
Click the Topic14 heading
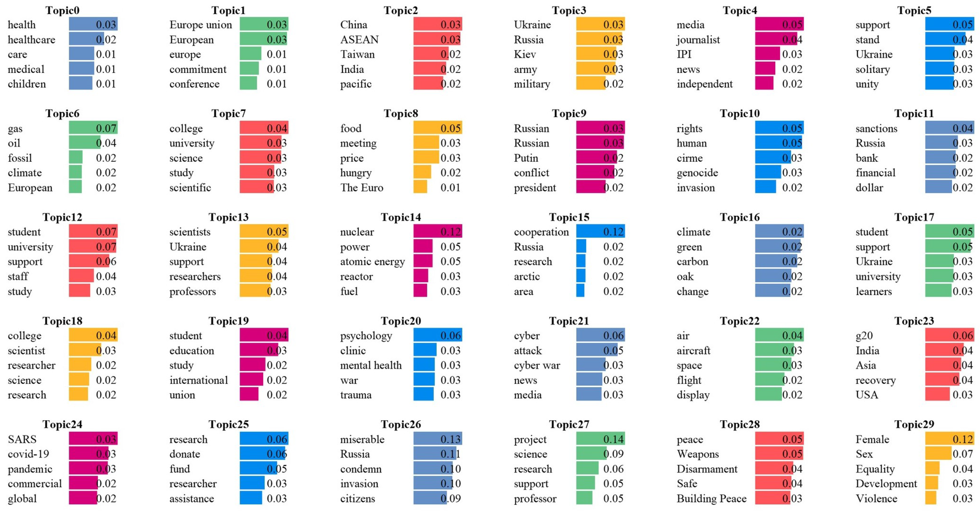tap(401, 217)
